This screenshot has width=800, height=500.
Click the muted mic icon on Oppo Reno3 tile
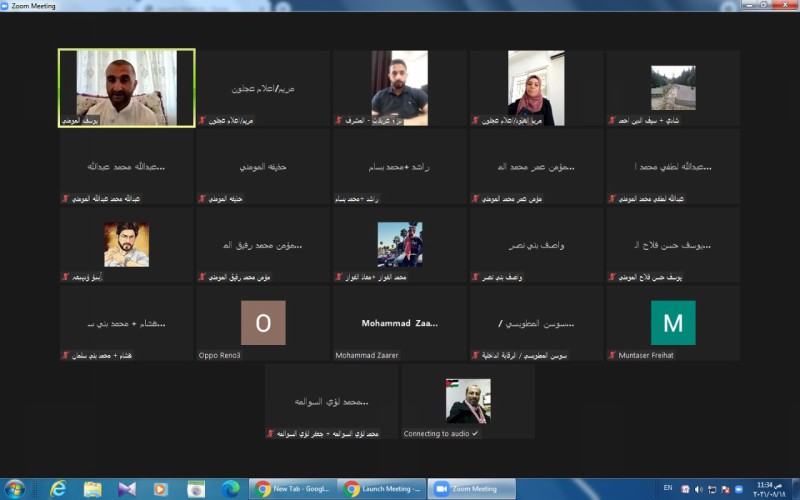pyautogui.click(x=201, y=355)
